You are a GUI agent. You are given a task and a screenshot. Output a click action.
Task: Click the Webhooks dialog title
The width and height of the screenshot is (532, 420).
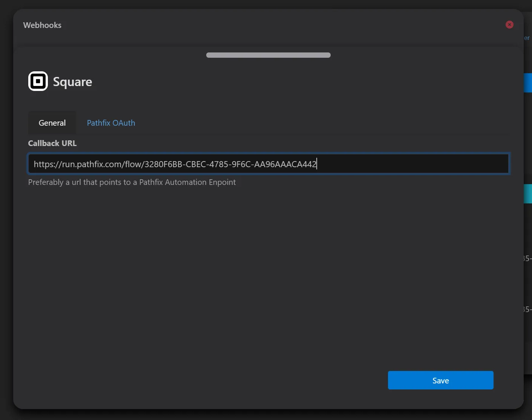click(x=42, y=25)
